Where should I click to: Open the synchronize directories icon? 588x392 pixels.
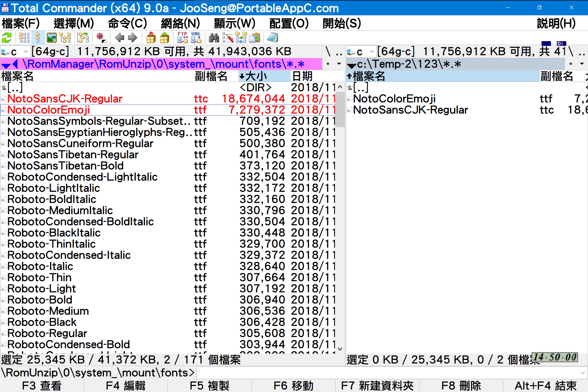click(x=241, y=38)
